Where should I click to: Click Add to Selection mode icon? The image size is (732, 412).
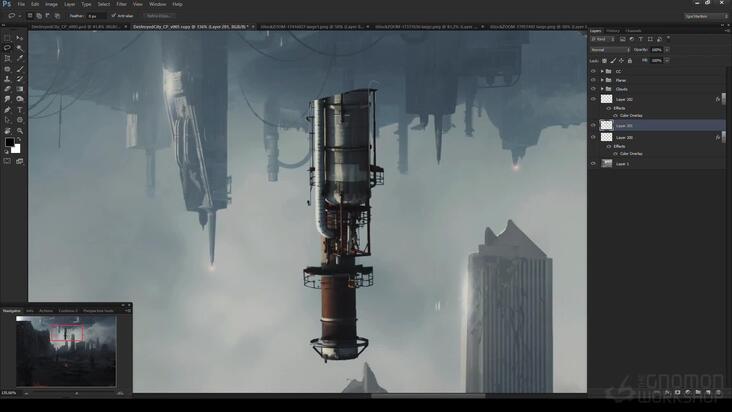(x=39, y=16)
